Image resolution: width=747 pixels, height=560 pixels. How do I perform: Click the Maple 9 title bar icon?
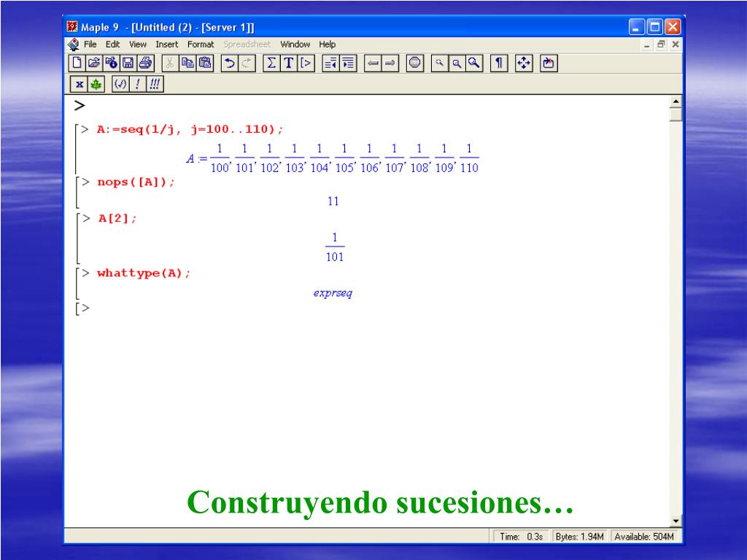click(x=72, y=27)
